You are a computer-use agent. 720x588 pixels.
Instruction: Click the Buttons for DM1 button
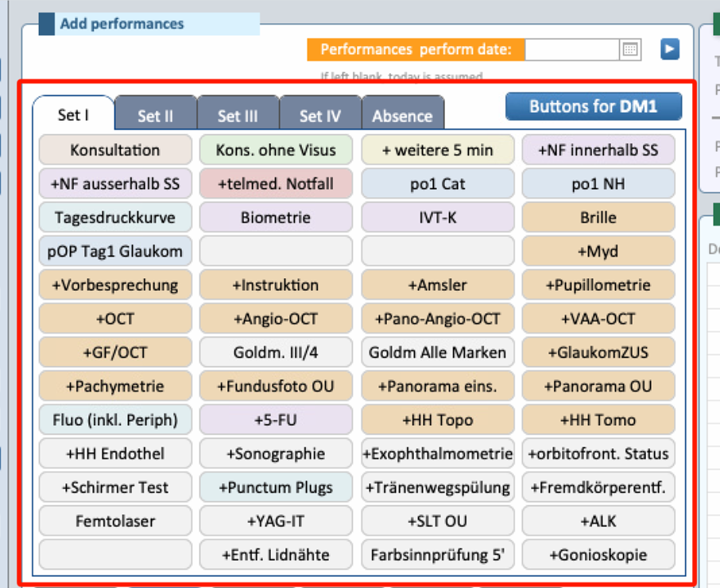[x=594, y=106]
